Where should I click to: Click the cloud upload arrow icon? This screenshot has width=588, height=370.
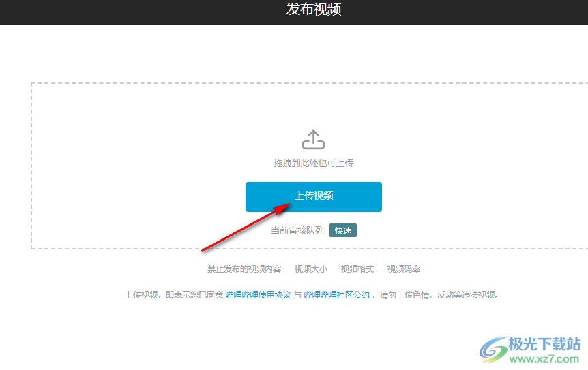[314, 140]
